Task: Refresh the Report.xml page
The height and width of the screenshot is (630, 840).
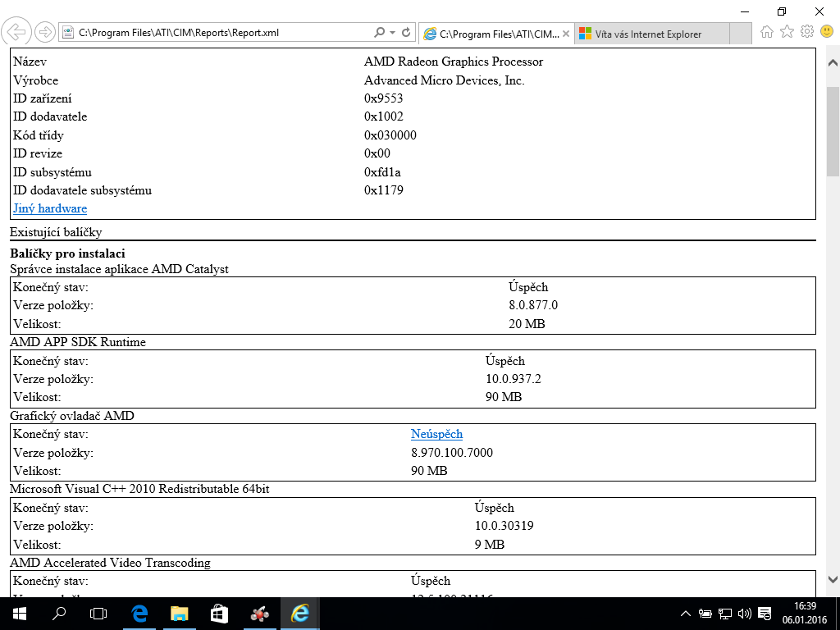Action: click(407, 32)
